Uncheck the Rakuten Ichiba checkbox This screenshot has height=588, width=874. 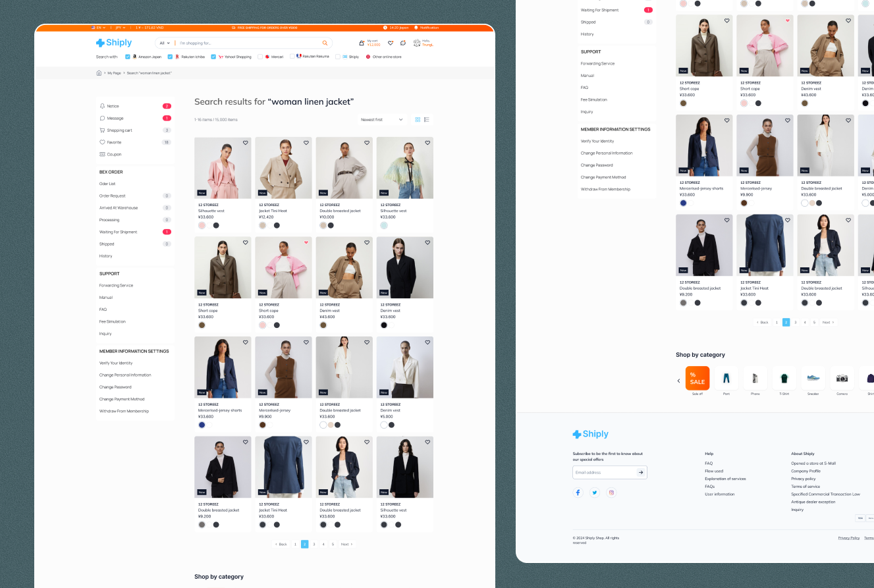tap(170, 57)
